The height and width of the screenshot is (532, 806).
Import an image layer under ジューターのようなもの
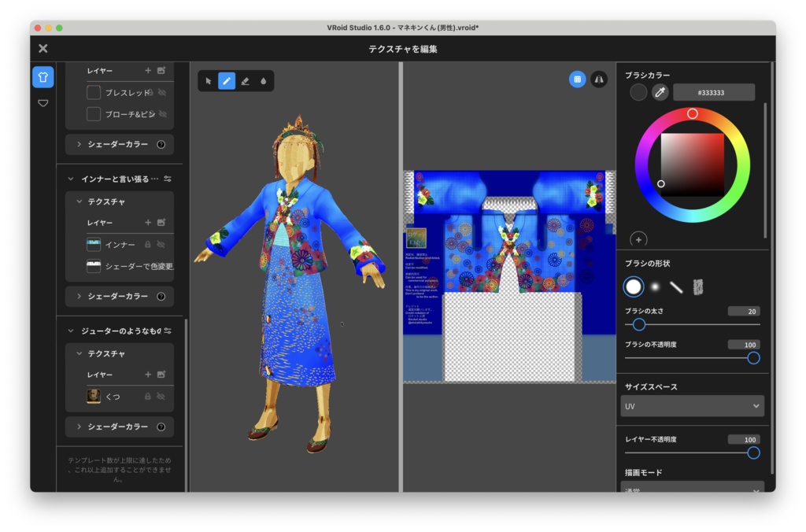pos(161,375)
